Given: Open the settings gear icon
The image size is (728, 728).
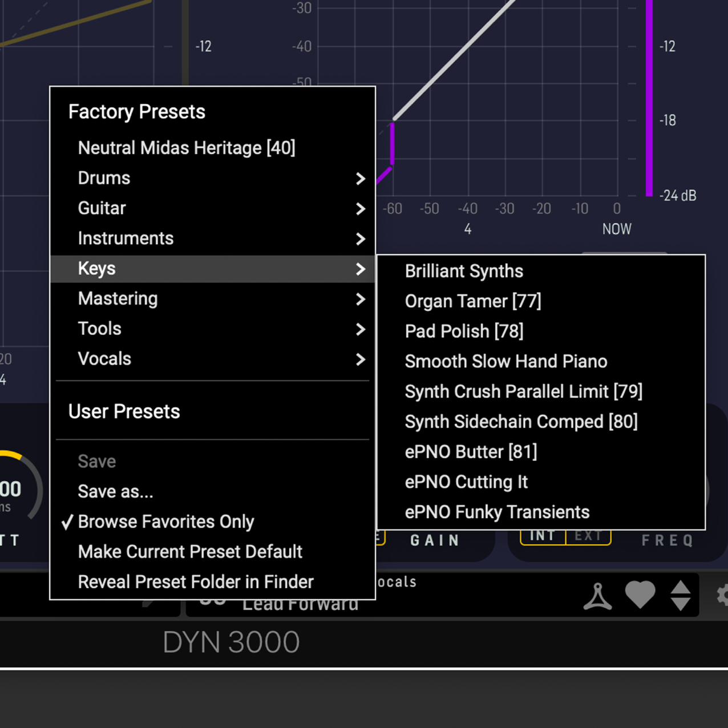Looking at the screenshot, I should click(722, 596).
